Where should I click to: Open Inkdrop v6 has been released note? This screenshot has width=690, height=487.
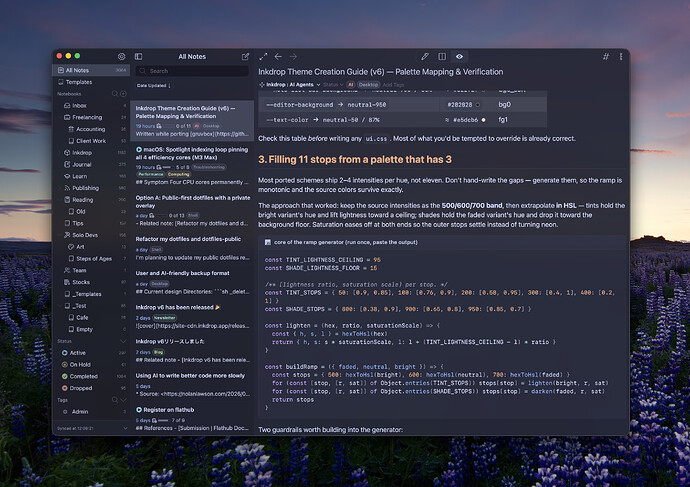pyautogui.click(x=192, y=317)
